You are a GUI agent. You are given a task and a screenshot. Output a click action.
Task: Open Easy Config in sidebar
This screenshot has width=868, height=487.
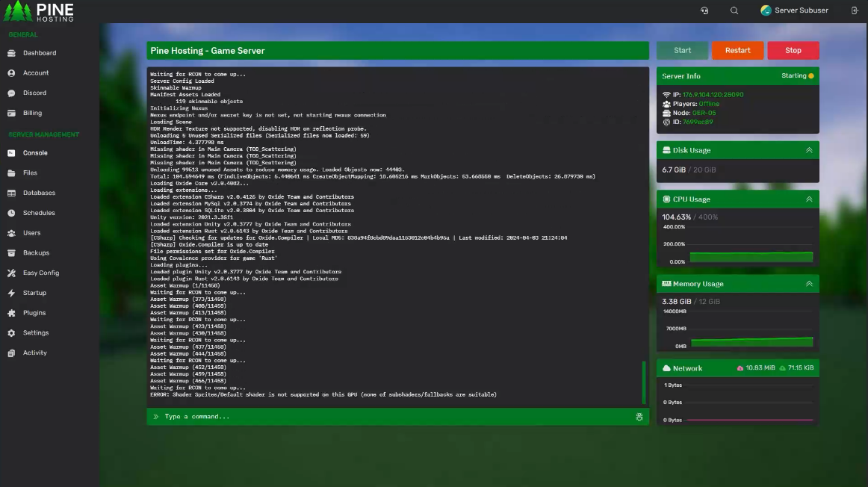pos(41,273)
